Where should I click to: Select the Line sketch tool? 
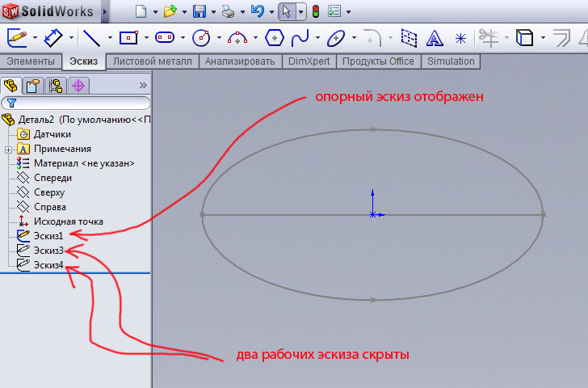coord(91,37)
